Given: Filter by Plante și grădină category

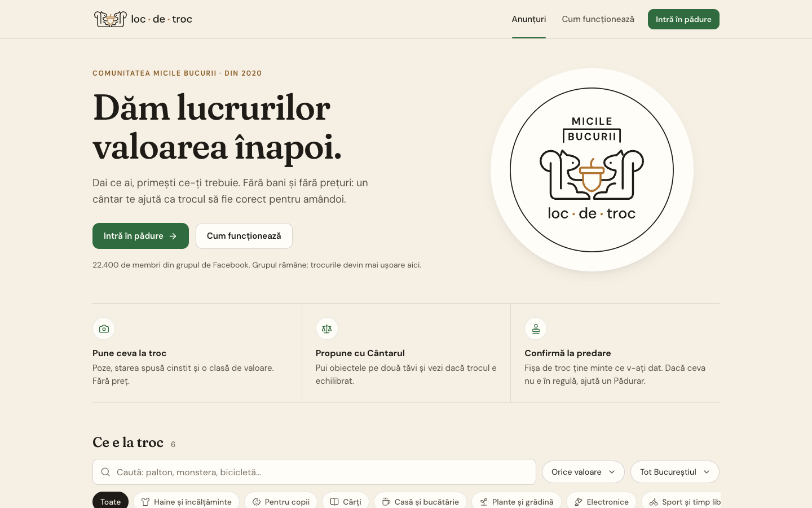Looking at the screenshot, I should click(x=517, y=501).
